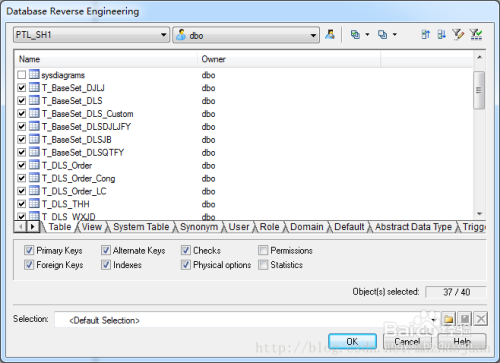Click the OK button
This screenshot has height=363, width=500.
[352, 341]
